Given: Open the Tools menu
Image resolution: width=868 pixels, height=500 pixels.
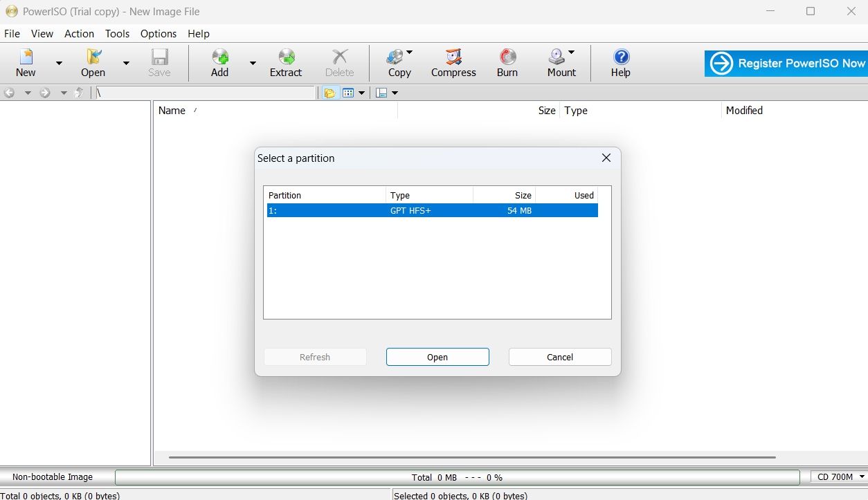Looking at the screenshot, I should click(x=117, y=33).
